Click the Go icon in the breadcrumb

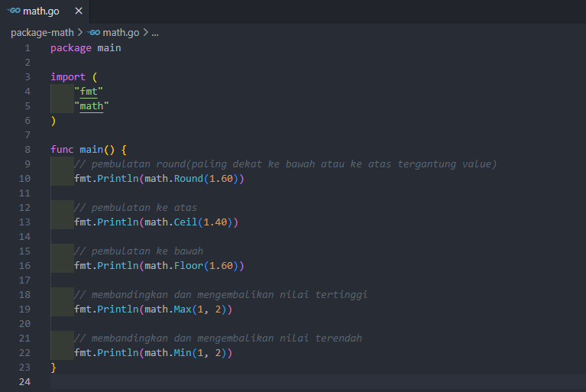pyautogui.click(x=93, y=33)
